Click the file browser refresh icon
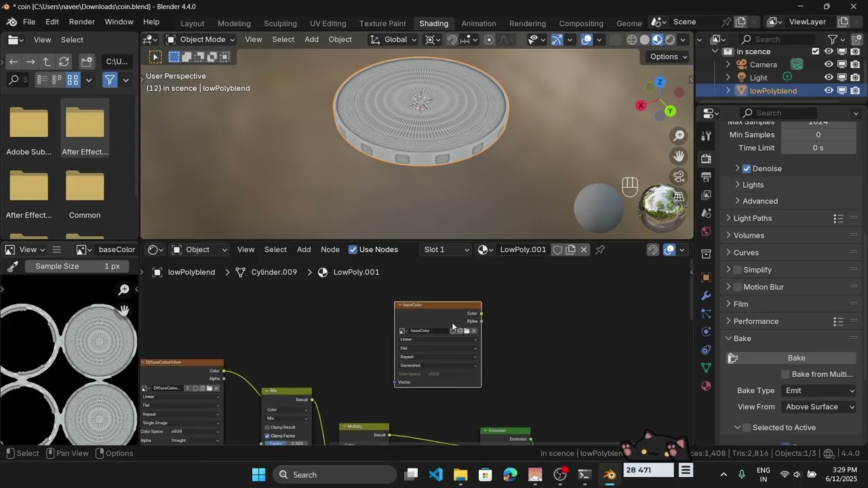Image resolution: width=868 pixels, height=488 pixels. click(x=64, y=62)
